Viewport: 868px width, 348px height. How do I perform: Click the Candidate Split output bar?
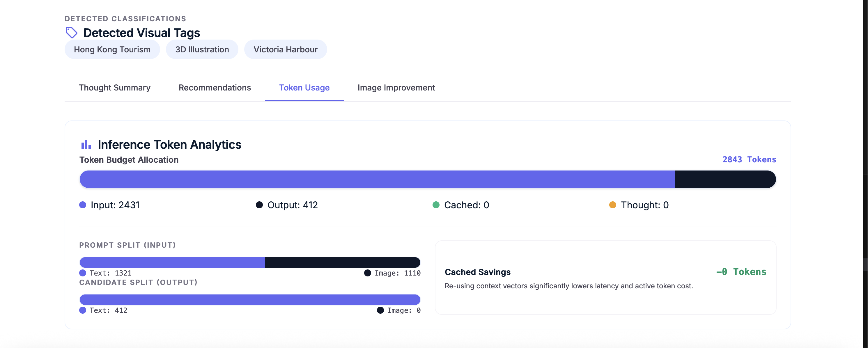[250, 300]
